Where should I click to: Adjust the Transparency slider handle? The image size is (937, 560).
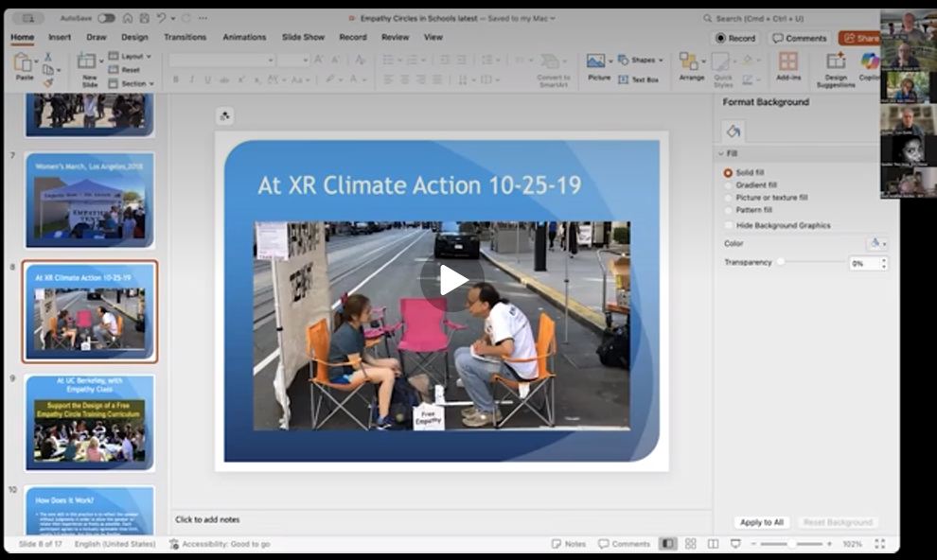781,262
